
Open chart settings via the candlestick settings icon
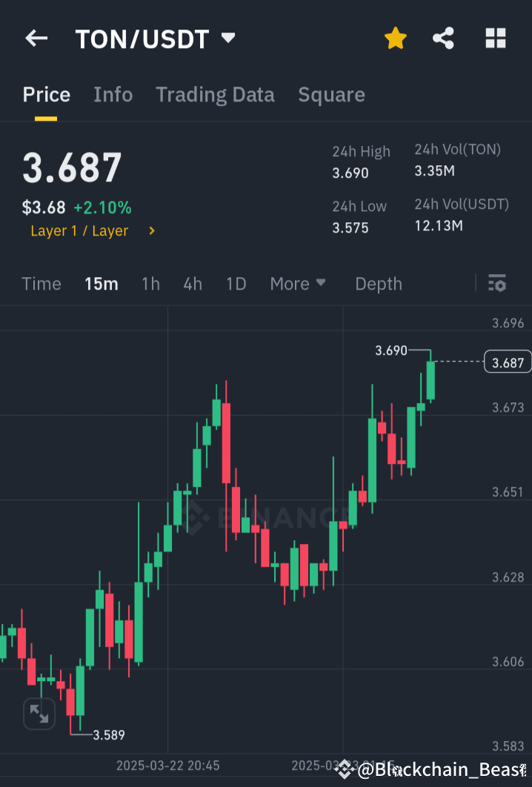coord(496,283)
